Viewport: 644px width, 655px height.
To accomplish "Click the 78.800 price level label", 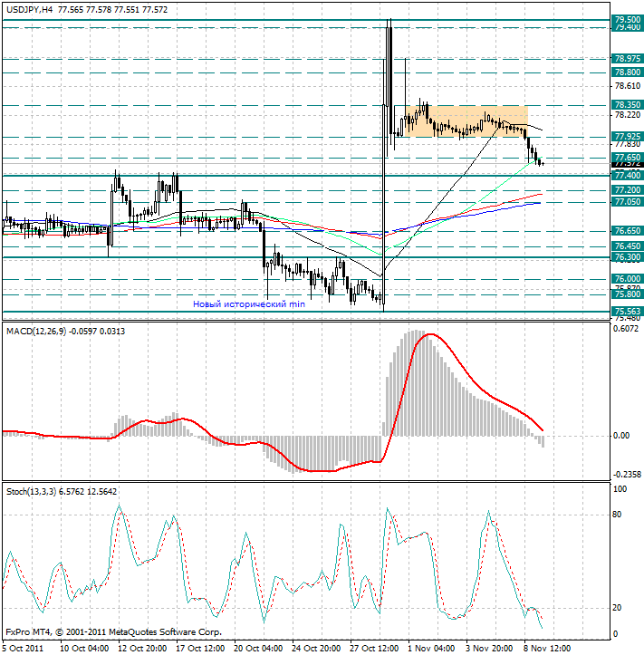I will 628,72.
